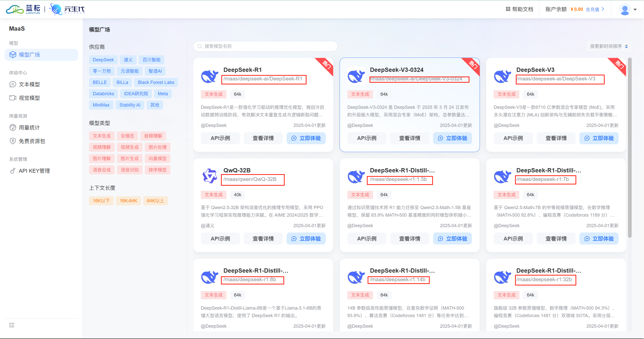Open API KEY管理 key icon

tap(13, 171)
